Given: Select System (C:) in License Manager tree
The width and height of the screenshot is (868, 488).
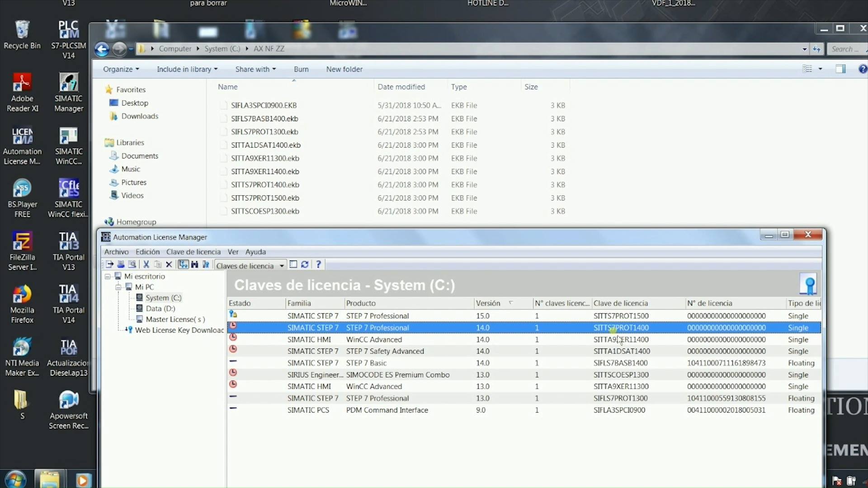Looking at the screenshot, I should (163, 298).
